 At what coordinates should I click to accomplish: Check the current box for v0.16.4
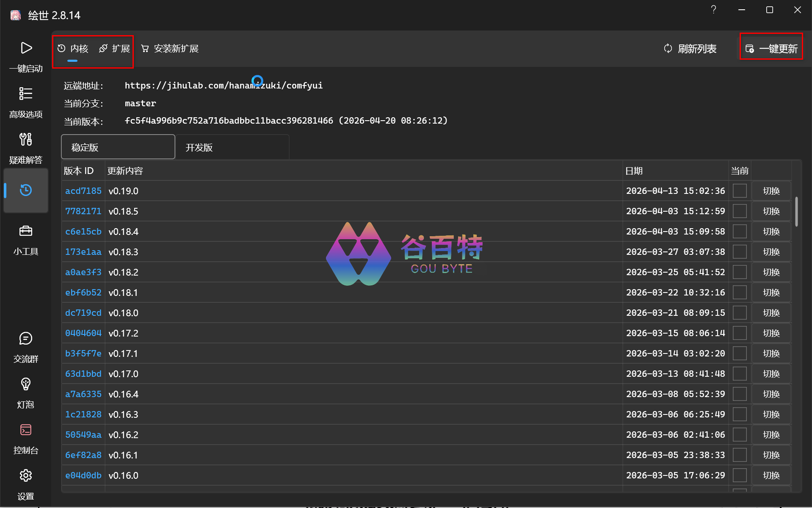739,394
